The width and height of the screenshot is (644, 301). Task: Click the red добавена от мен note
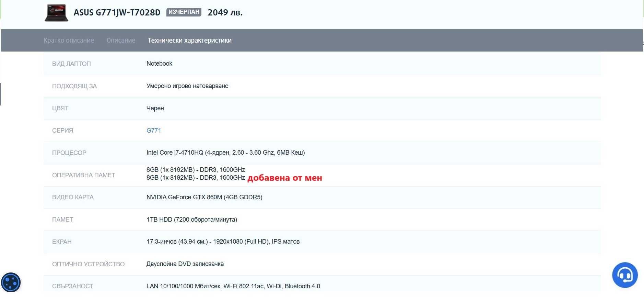285,178
